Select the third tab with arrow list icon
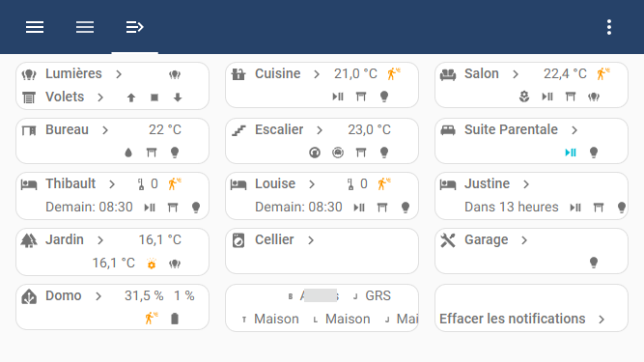The height and width of the screenshot is (362, 644). 135,27
